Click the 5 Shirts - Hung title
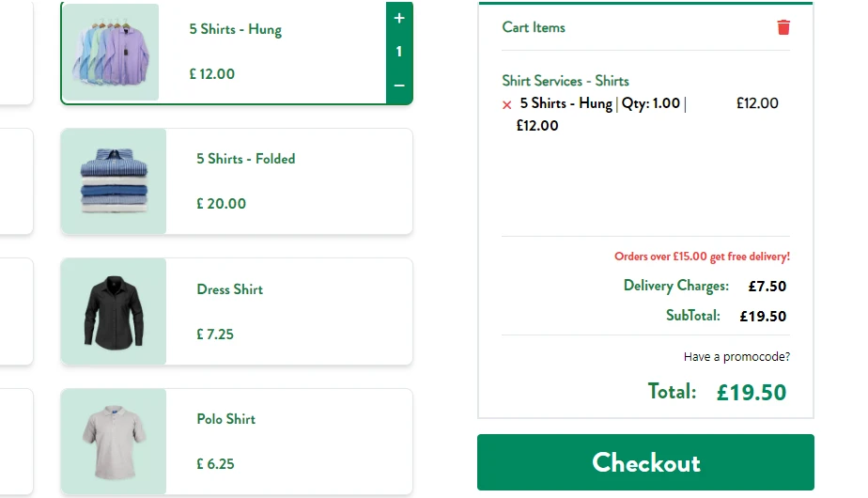Screen dimensions: 868x498 [235, 29]
